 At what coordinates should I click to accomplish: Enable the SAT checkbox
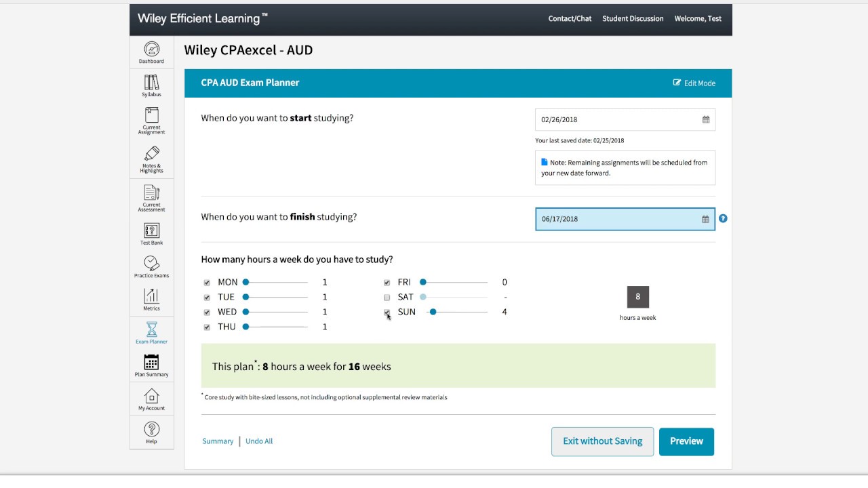click(387, 298)
